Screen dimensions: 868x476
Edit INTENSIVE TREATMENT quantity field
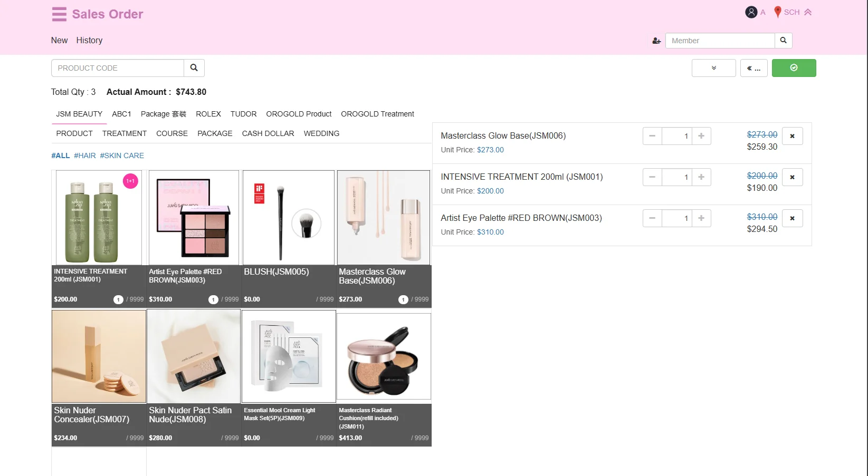(x=676, y=177)
